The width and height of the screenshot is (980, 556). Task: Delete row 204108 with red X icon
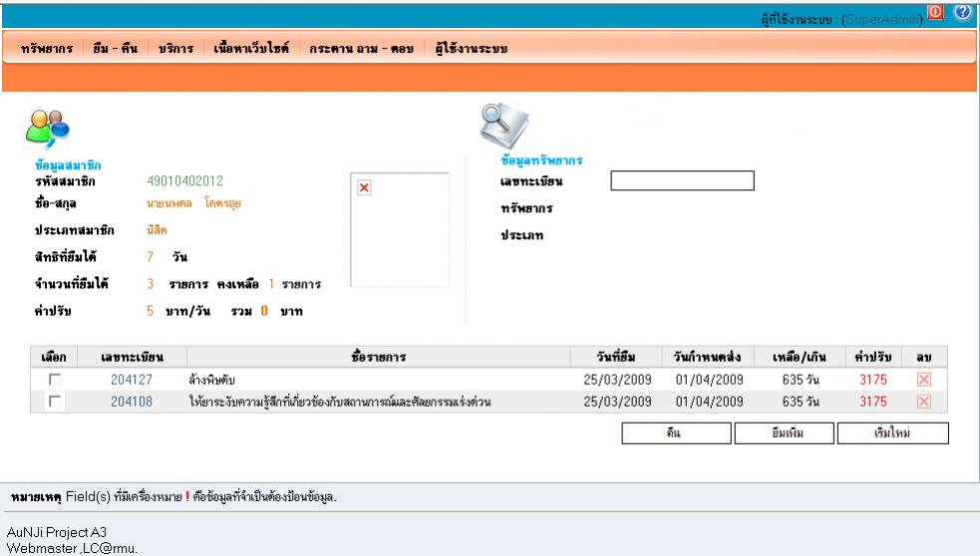(924, 402)
